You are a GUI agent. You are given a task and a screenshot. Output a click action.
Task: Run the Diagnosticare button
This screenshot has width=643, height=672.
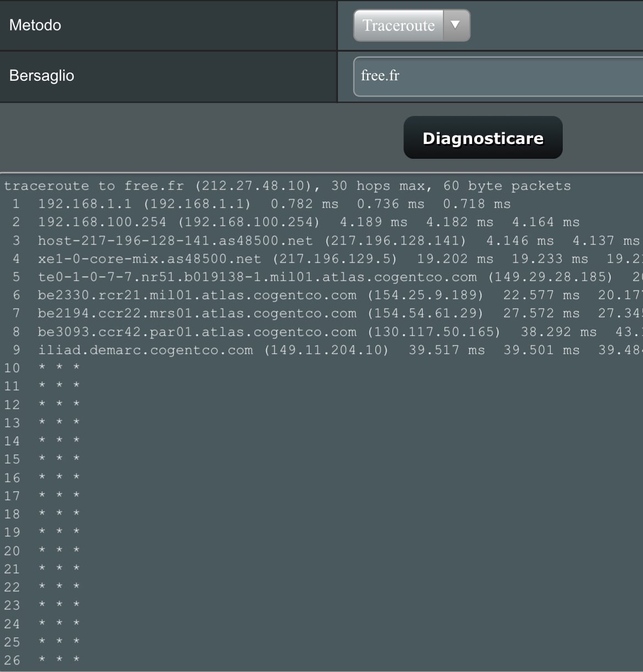point(483,137)
